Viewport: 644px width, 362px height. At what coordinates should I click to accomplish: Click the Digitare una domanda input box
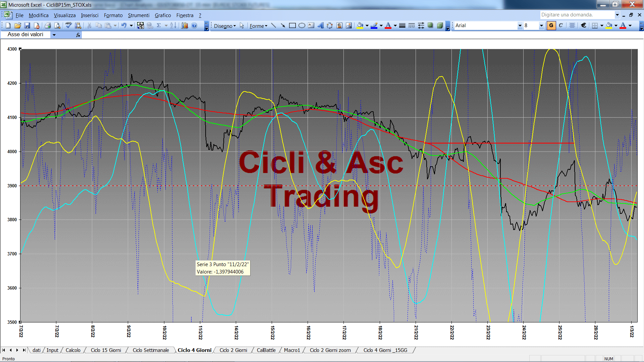coord(577,15)
